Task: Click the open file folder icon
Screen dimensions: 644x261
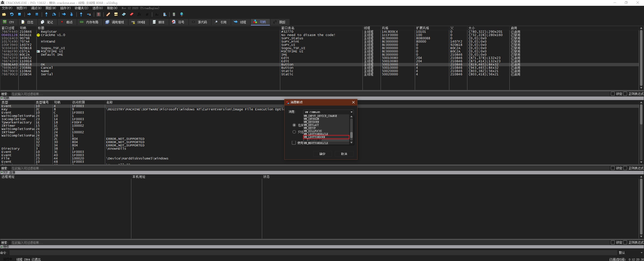Action: coord(4,14)
